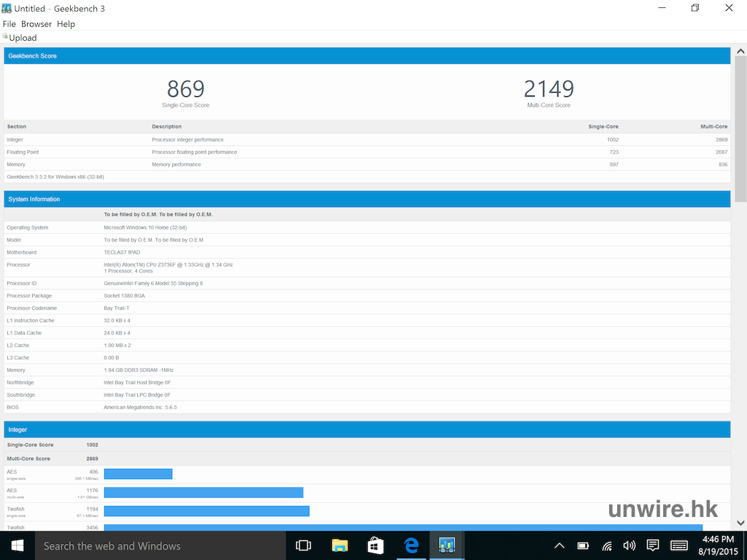Click the Wi-Fi network icon
747x560 pixels.
coord(606,545)
